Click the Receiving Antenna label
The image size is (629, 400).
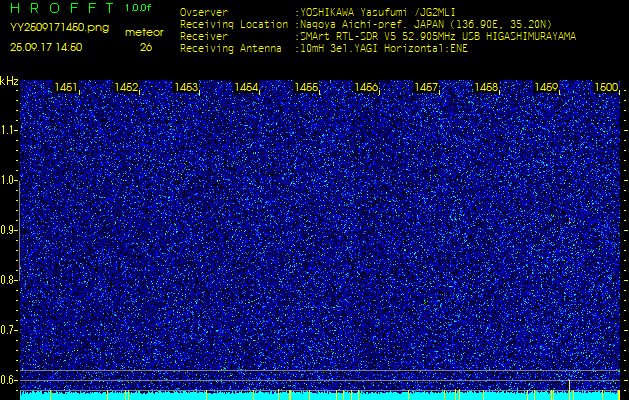231,49
